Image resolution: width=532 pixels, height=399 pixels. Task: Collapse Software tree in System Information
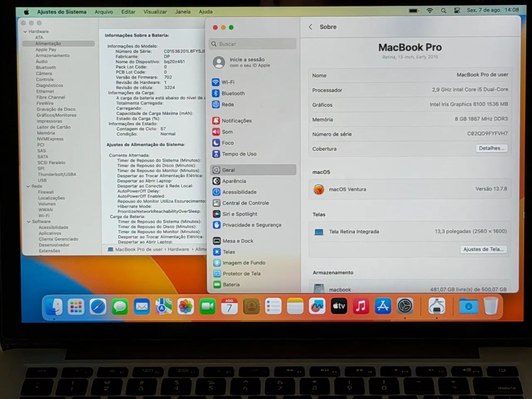point(29,222)
